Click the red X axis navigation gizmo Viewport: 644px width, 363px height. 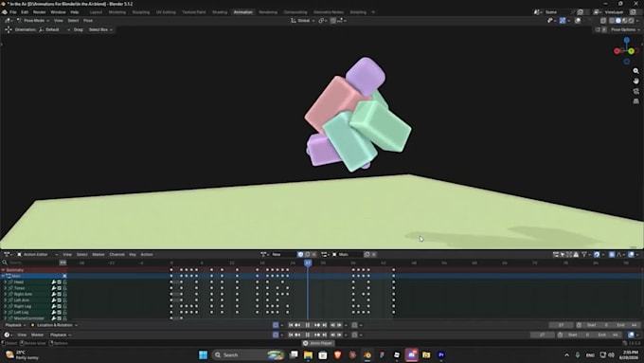(x=617, y=51)
